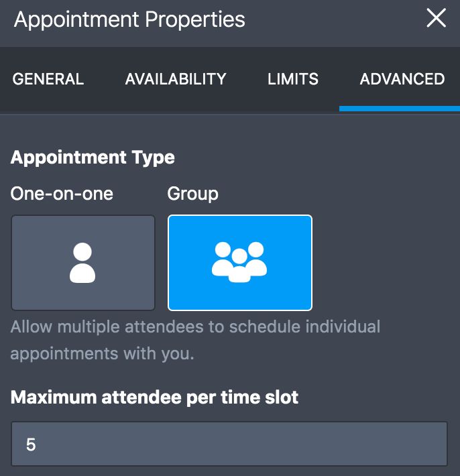
Task: Open the Availability tab
Action: click(176, 79)
